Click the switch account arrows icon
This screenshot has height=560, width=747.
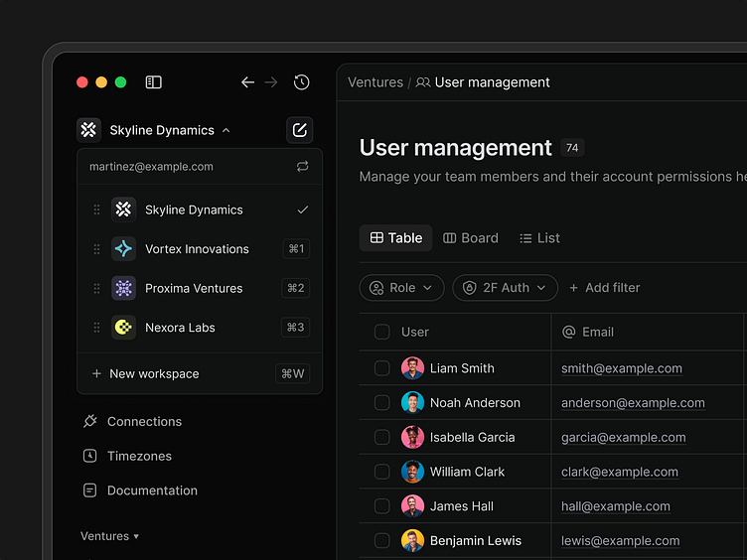(303, 166)
